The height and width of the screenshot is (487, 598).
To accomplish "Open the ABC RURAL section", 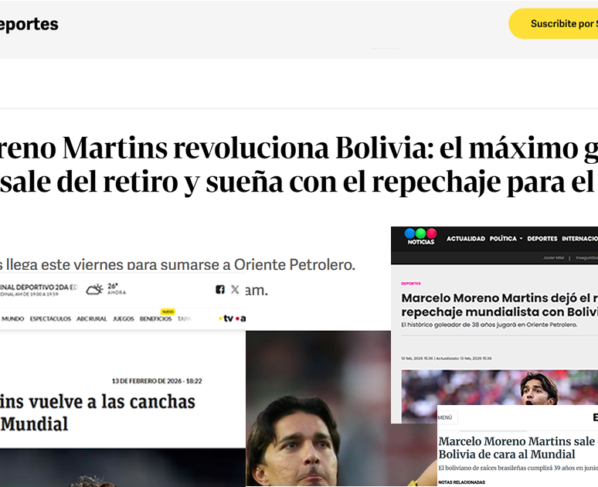I will pyautogui.click(x=92, y=319).
